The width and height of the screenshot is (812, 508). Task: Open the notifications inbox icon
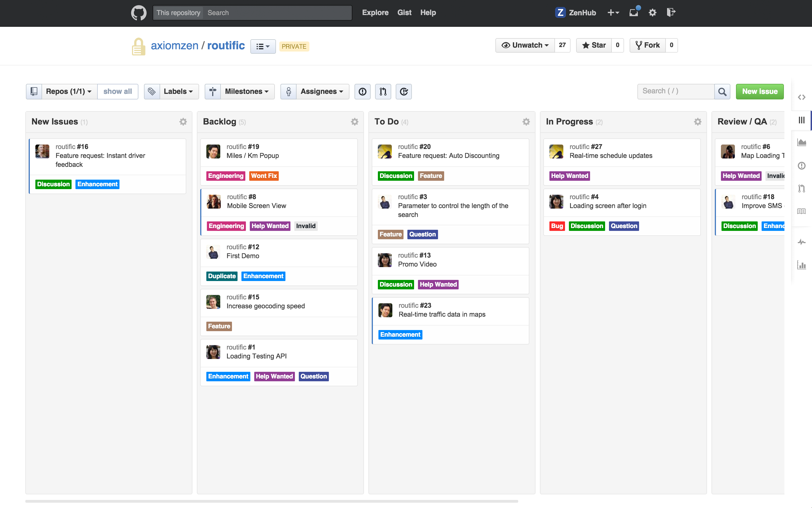point(633,13)
